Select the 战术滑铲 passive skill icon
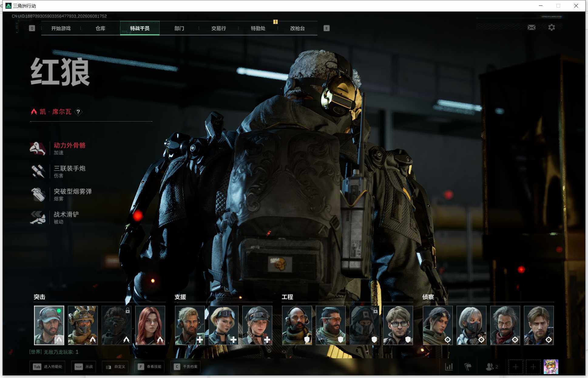This screenshot has width=588, height=378. [x=38, y=217]
